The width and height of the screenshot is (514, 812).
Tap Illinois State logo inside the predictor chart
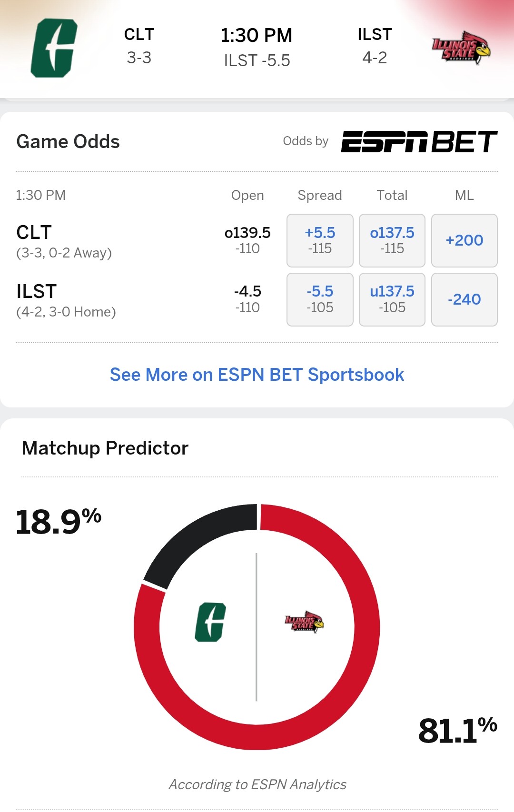(304, 622)
